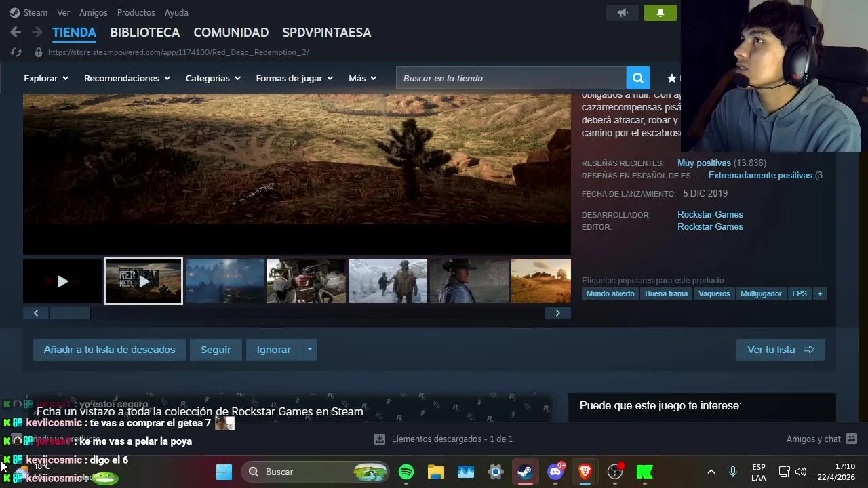
Task: Expand the Explorar dropdown
Action: click(46, 78)
